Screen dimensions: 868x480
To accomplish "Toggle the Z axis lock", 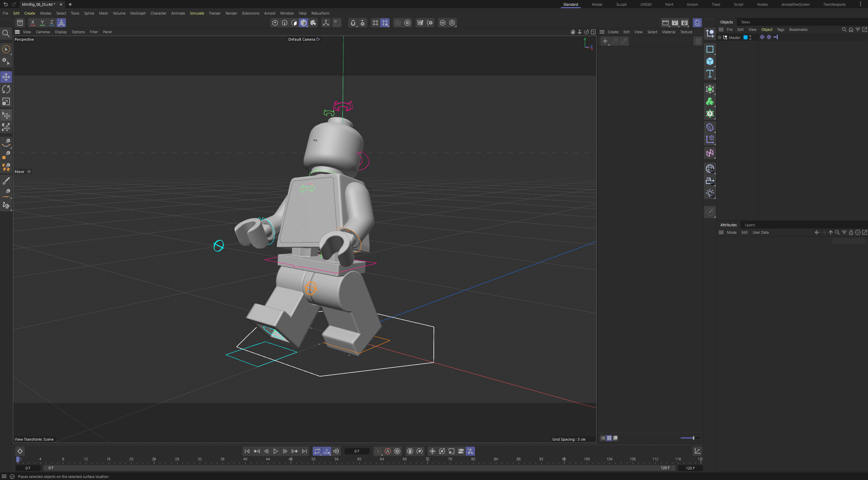I will [52, 23].
